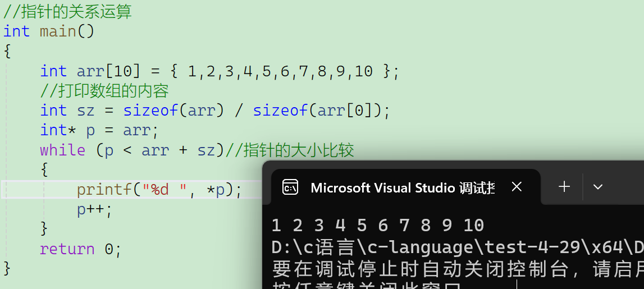The width and height of the screenshot is (644, 289).
Task: Click the console line starting 要在调试停止时
Action: coord(458,269)
